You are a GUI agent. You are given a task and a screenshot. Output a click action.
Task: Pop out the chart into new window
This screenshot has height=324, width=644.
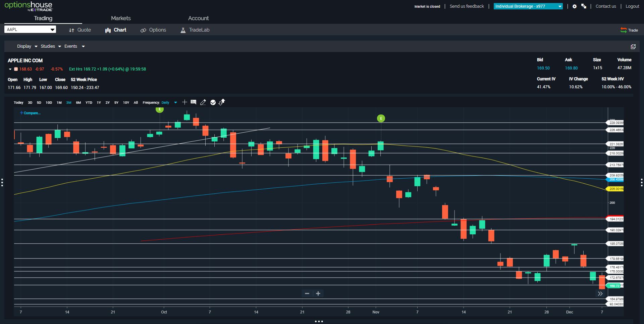tap(633, 47)
